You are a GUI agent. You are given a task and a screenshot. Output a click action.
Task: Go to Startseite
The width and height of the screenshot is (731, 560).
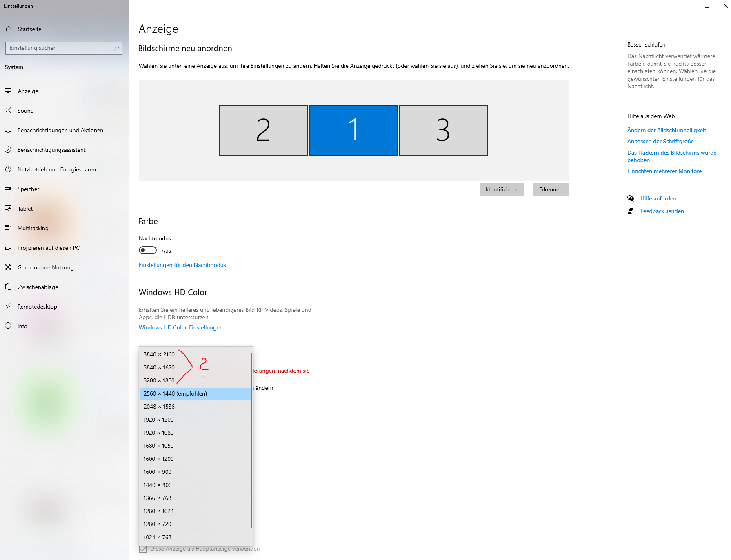point(64,29)
